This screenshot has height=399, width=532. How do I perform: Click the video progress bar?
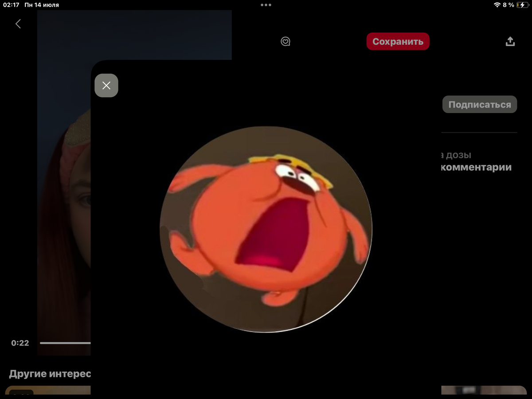[x=65, y=343]
